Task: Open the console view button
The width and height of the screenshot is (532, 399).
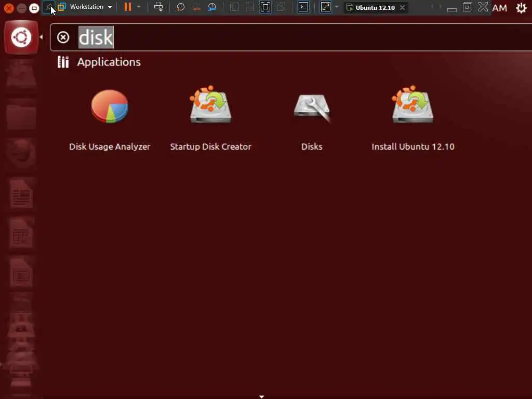Action: click(303, 7)
